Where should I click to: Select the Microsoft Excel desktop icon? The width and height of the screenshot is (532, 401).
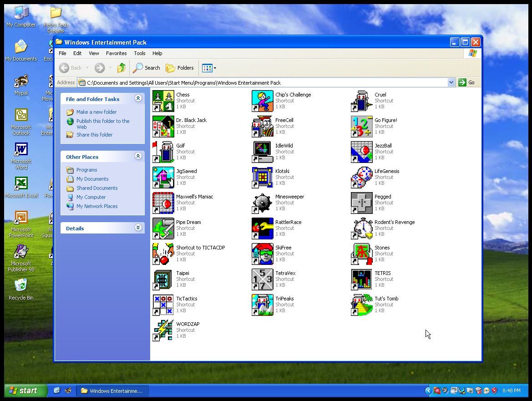click(x=21, y=187)
